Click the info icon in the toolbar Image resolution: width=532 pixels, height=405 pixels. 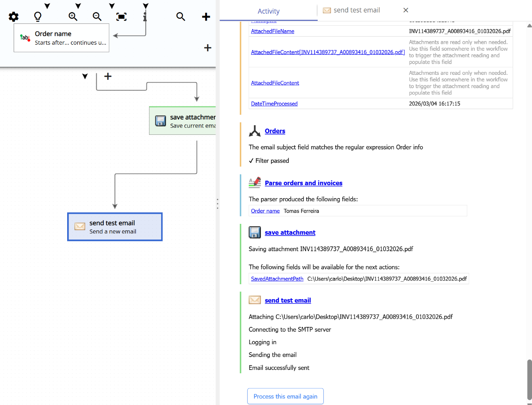[145, 17]
